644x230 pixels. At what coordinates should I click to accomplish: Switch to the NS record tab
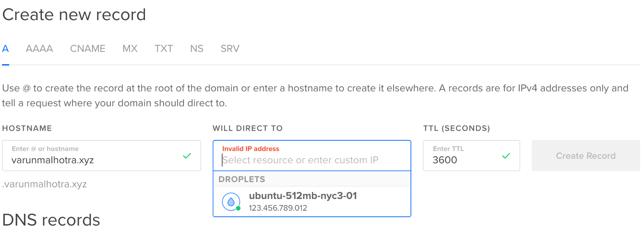(x=196, y=49)
